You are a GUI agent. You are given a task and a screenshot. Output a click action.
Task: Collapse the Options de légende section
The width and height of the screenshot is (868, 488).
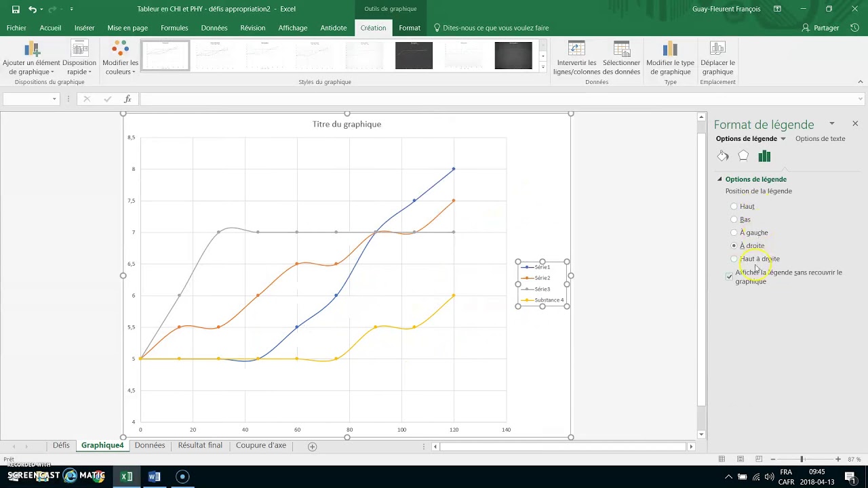720,179
